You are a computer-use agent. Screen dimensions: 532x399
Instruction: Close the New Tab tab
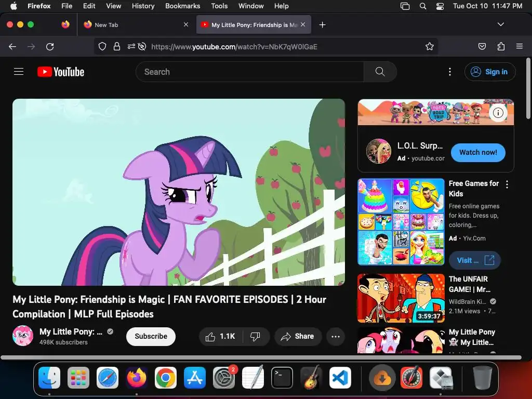(186, 24)
